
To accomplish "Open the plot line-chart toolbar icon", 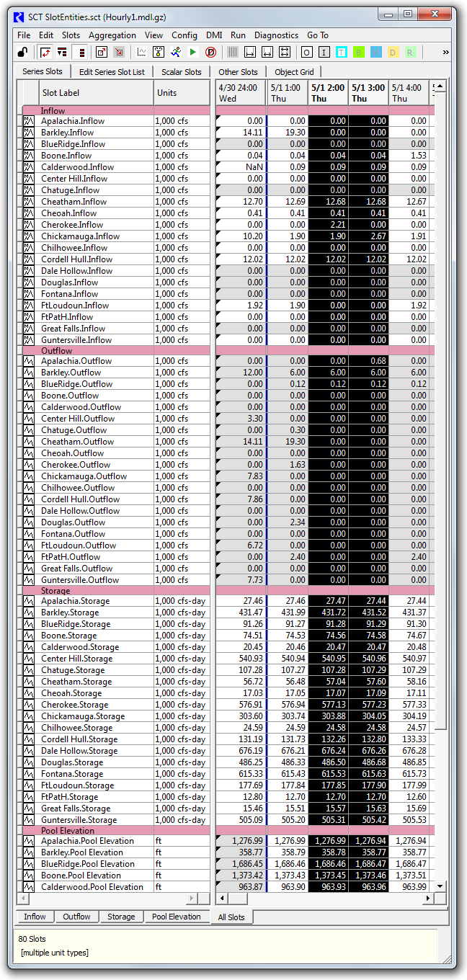I will tap(141, 52).
